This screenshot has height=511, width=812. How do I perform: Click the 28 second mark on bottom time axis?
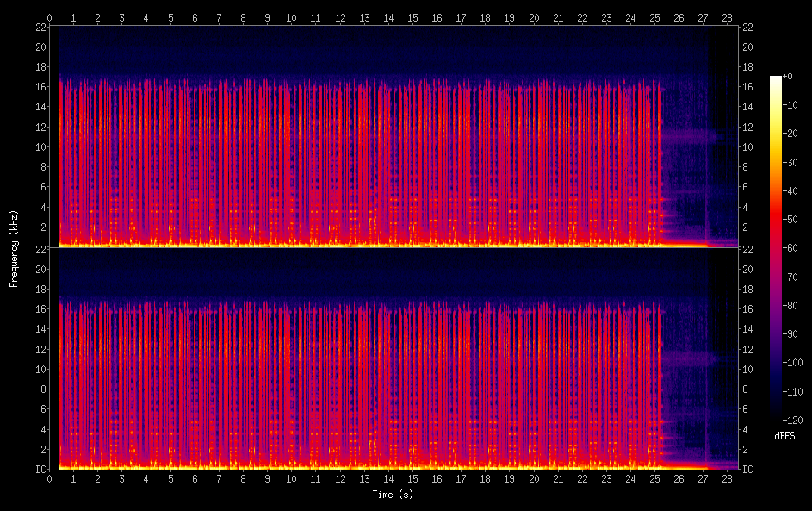pyautogui.click(x=728, y=479)
